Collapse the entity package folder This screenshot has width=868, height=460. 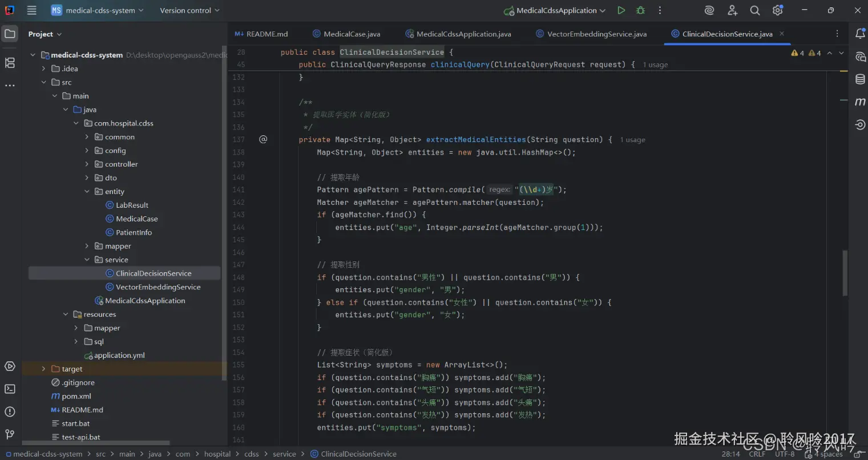click(87, 192)
